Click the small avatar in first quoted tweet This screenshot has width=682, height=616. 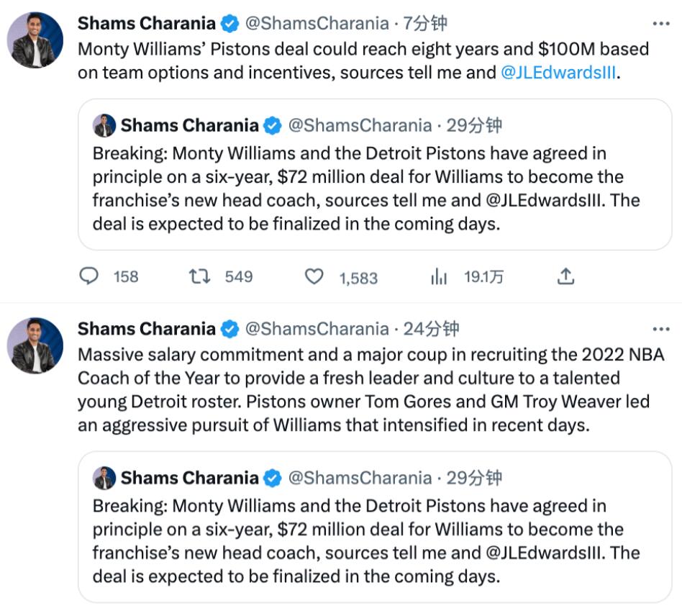click(x=104, y=126)
